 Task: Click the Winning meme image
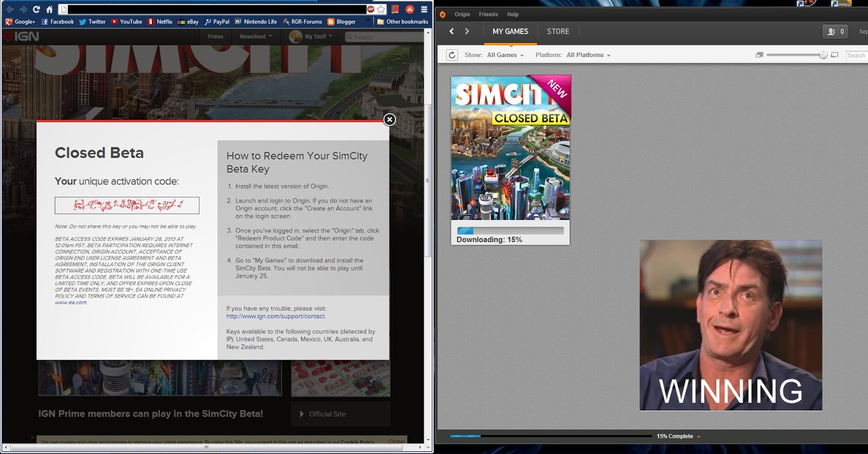tap(731, 325)
